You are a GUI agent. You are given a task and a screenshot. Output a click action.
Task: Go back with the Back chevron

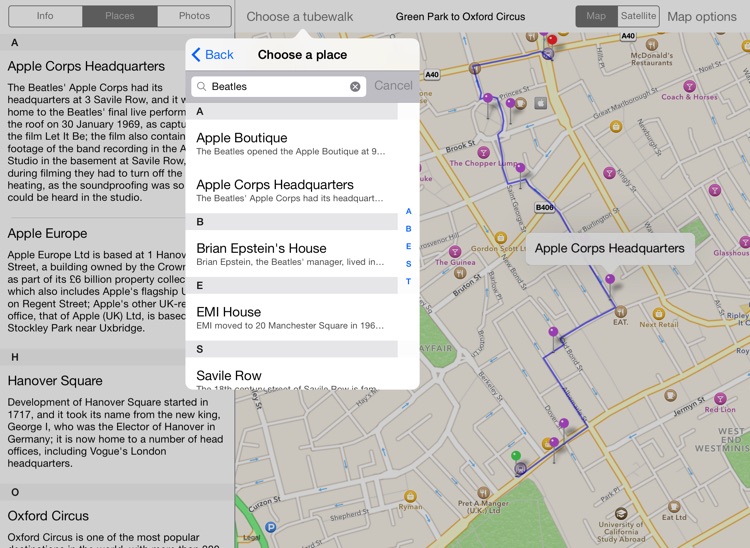[212, 55]
